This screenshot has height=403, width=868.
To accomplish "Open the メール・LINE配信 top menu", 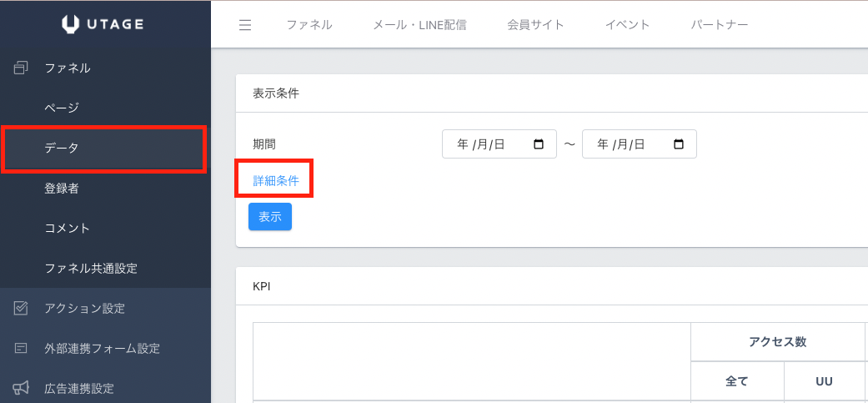I will click(419, 25).
